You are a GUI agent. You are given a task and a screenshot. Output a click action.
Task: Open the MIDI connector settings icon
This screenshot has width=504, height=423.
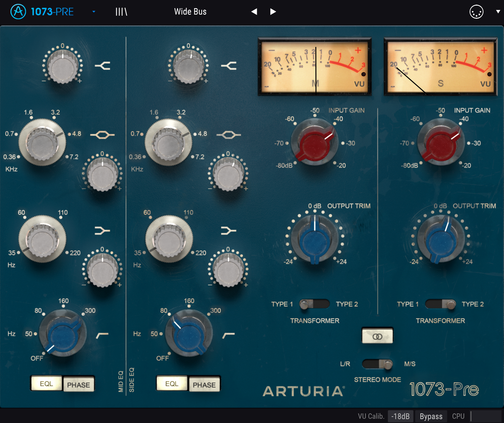(476, 12)
